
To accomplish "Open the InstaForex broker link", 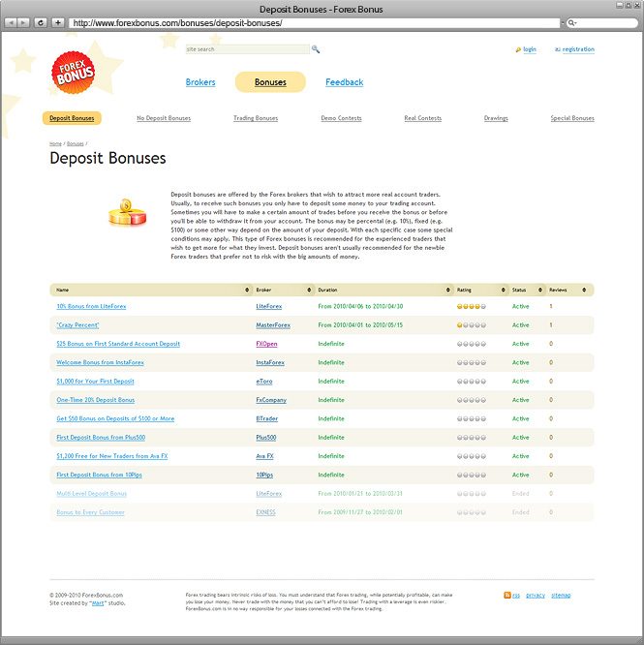I will [x=270, y=362].
